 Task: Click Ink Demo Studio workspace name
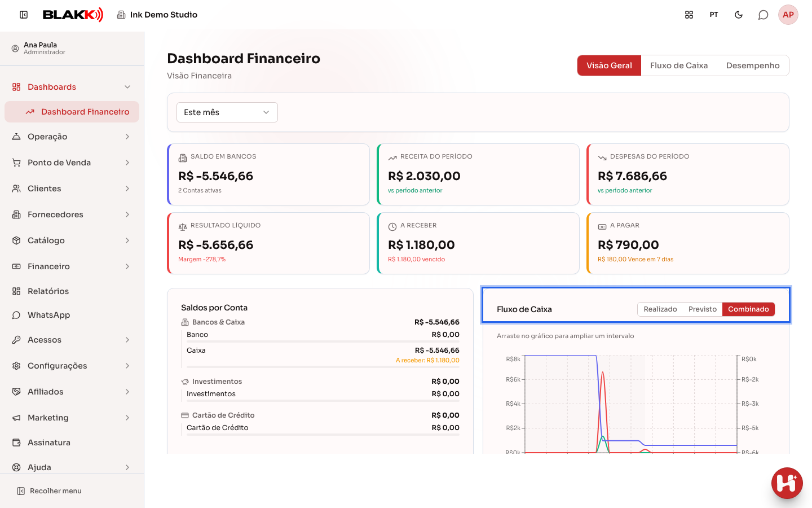(164, 15)
